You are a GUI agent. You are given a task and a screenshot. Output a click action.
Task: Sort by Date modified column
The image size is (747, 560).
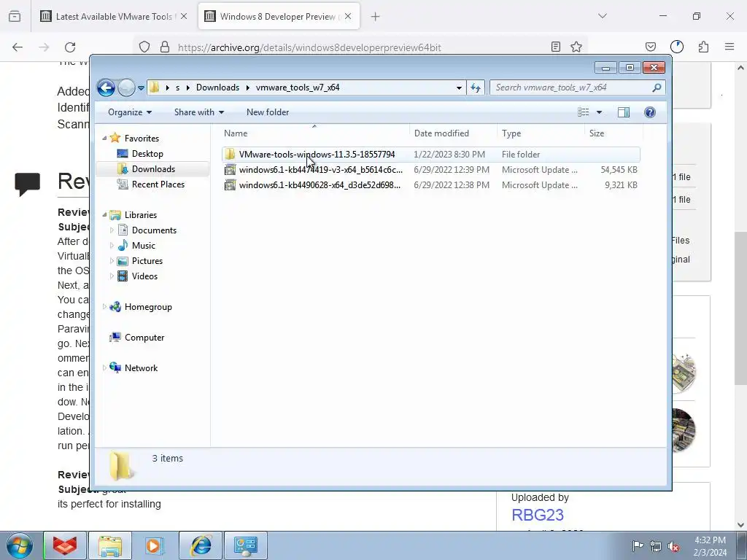click(x=452, y=133)
